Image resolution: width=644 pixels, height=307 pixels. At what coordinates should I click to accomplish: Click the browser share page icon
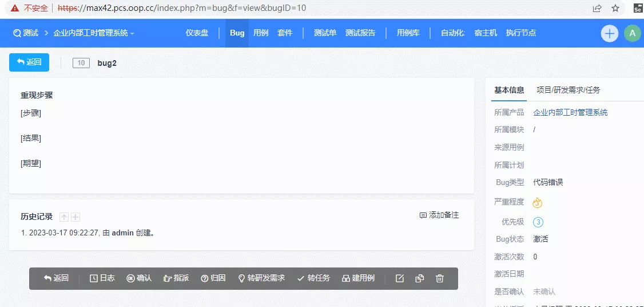(597, 8)
